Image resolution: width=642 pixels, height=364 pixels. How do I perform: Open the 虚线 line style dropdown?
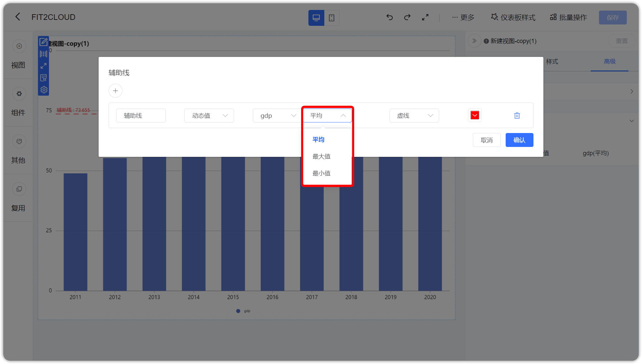414,115
